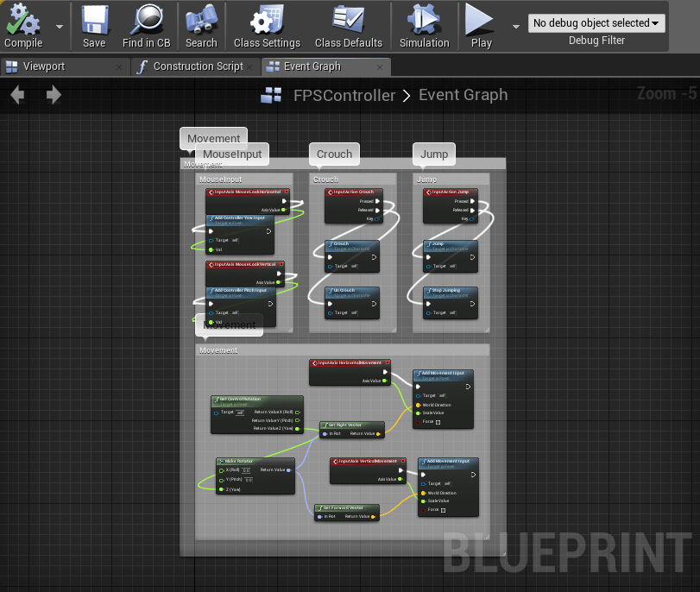Check Force on the lower Add Movement Input node

tap(443, 510)
